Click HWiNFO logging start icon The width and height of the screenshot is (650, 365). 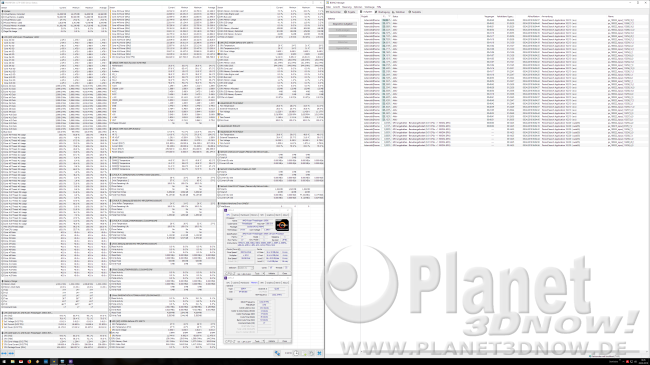pyautogui.click(x=304, y=353)
